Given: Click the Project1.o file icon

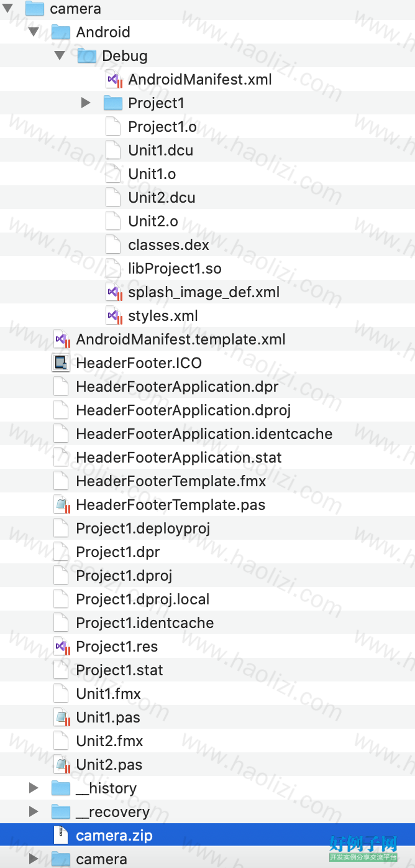Looking at the screenshot, I should point(112,126).
